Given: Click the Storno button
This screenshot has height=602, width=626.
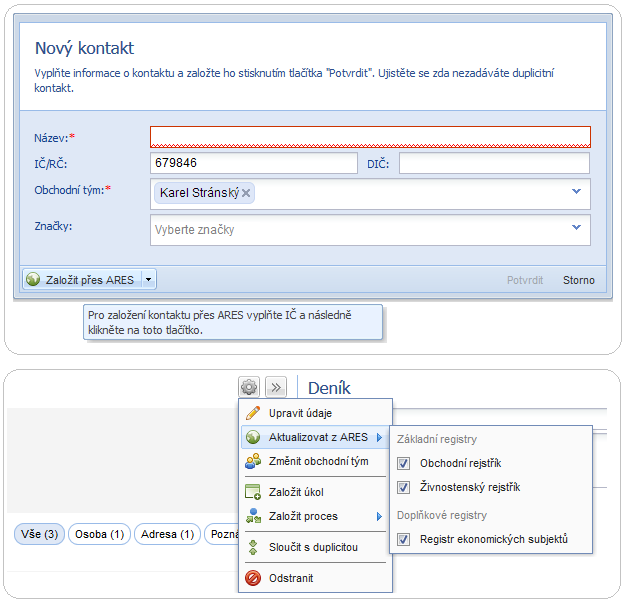Looking at the screenshot, I should (578, 280).
